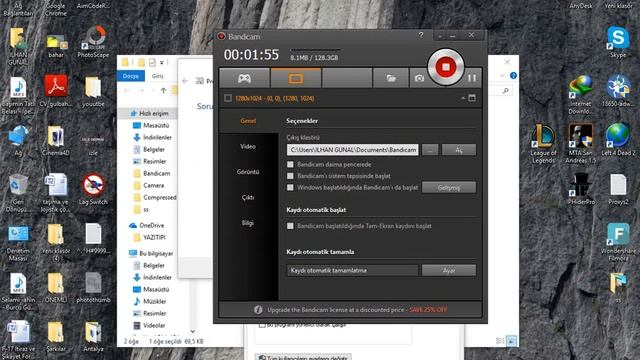The width and height of the screenshot is (640, 360).
Task: Click the Kaydı otomatik tamamlatma field
Action: pyautogui.click(x=353, y=270)
